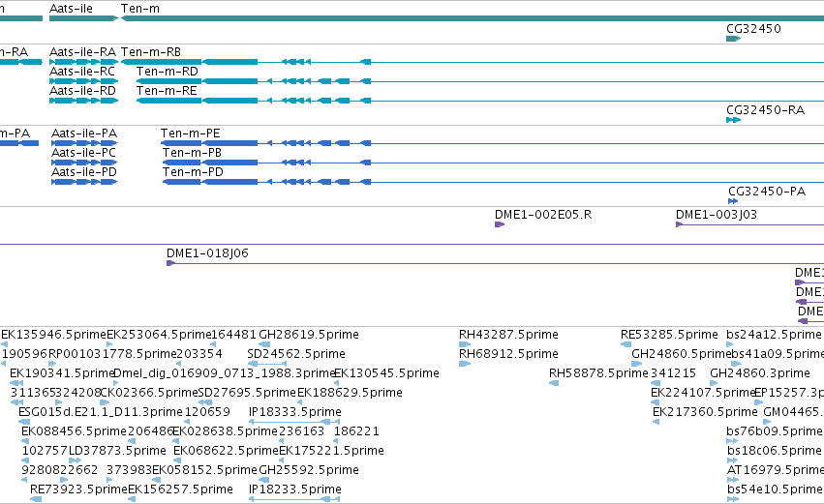This screenshot has height=504, width=824.
Task: Open the CG32450-RA transcript
Action: tap(765, 110)
